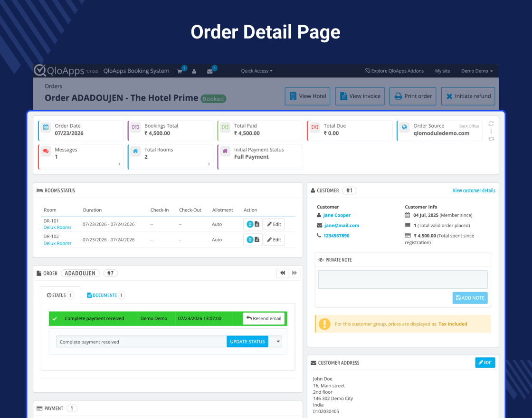Click the Private Note hidden-eye icon
This screenshot has height=418, width=532.
tap(321, 260)
